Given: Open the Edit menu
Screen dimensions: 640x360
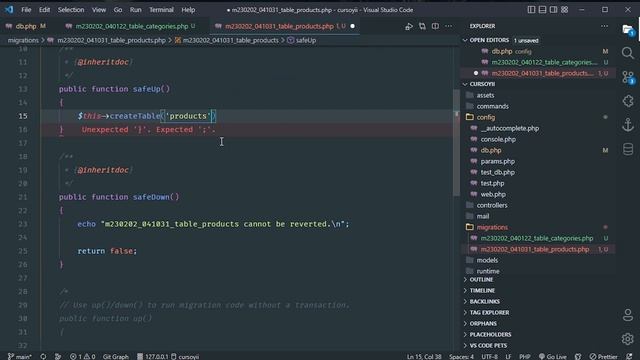Looking at the screenshot, I should pos(44,10).
